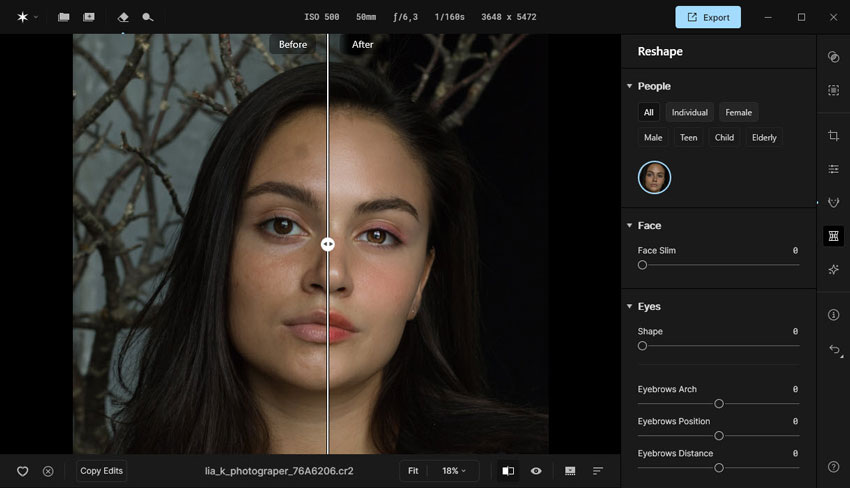Image resolution: width=850 pixels, height=488 pixels.
Task: Click the Eyebrows Distance slider handle
Action: coord(719,468)
